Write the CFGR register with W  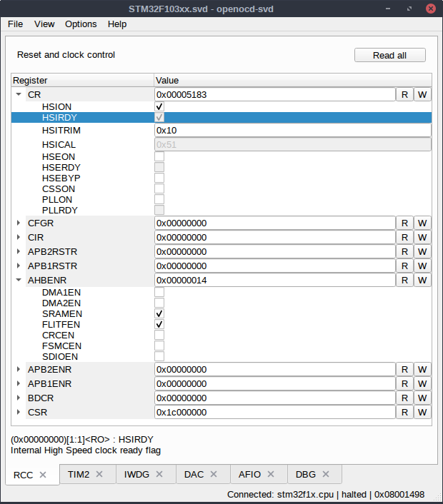coord(422,223)
